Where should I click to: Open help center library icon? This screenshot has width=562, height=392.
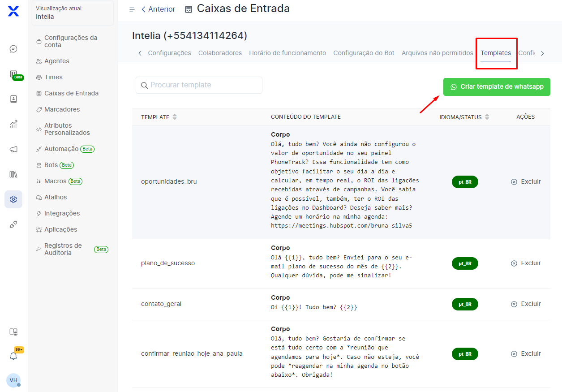coord(13,174)
